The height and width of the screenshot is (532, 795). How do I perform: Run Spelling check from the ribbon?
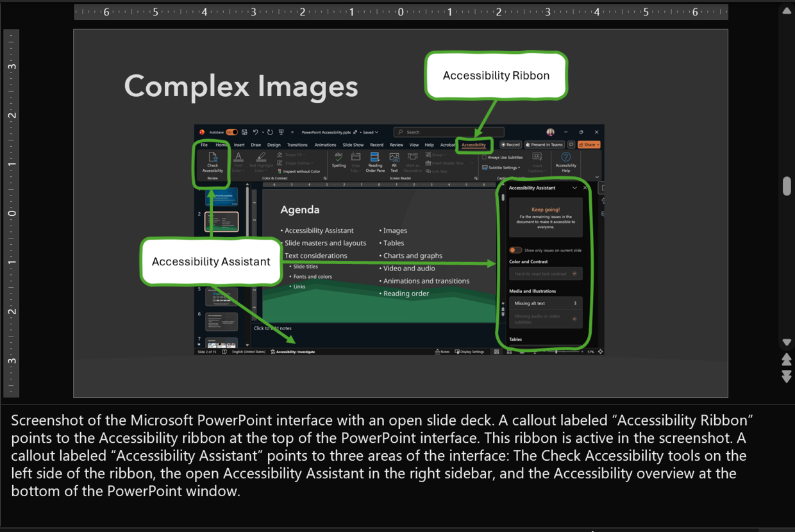point(339,158)
